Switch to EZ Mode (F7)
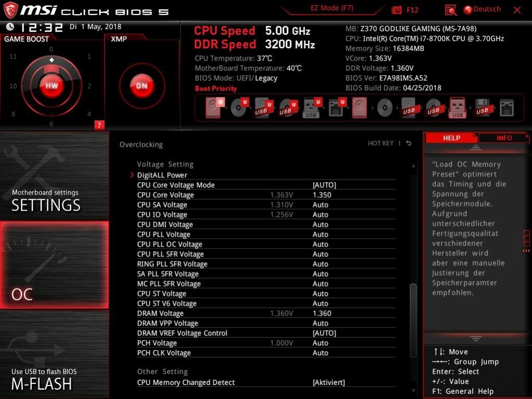Image resolution: width=532 pixels, height=399 pixels. point(332,8)
